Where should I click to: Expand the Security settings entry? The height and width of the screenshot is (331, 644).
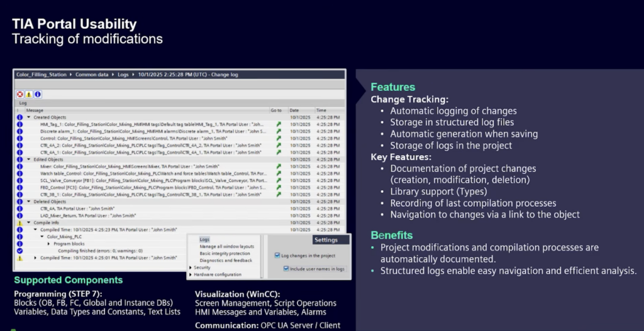pos(191,268)
